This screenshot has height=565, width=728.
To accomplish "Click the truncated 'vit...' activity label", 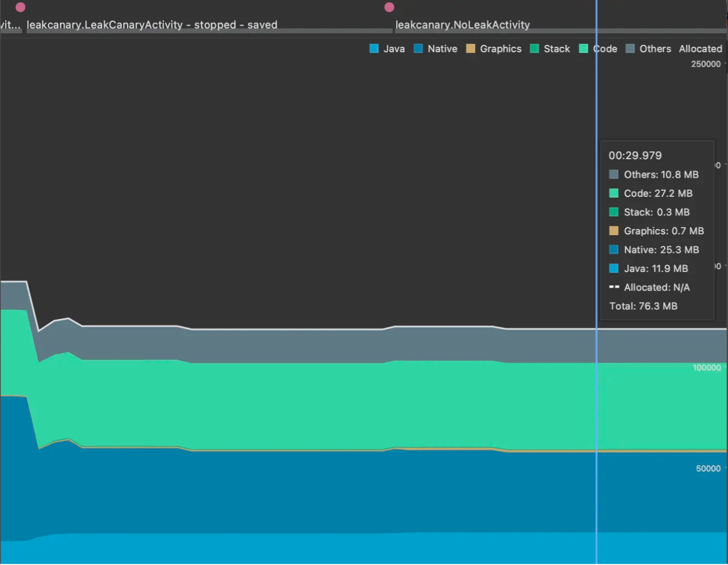I will pyautogui.click(x=10, y=25).
